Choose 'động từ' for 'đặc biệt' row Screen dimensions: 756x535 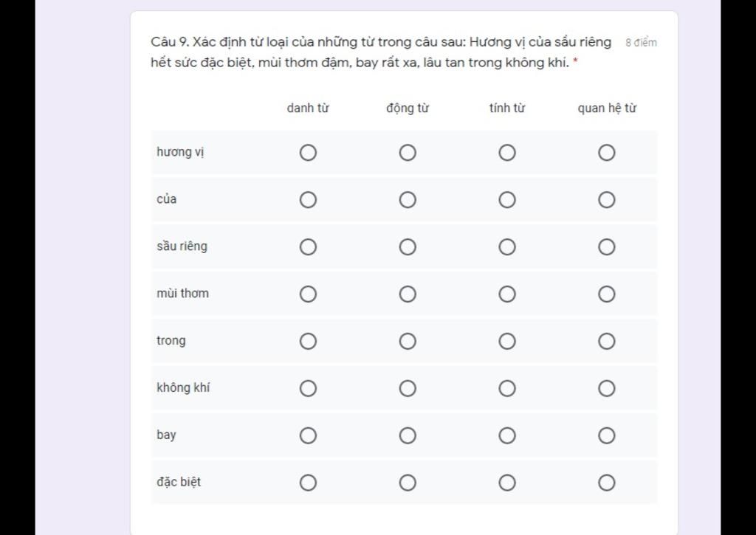408,483
